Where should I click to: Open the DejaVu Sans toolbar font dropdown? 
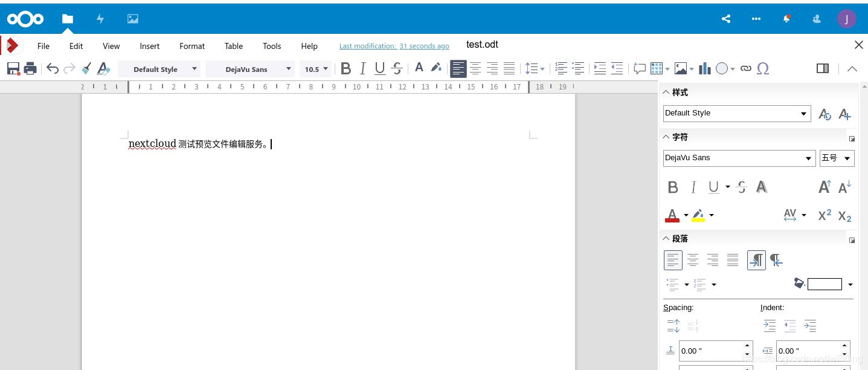tap(249, 69)
